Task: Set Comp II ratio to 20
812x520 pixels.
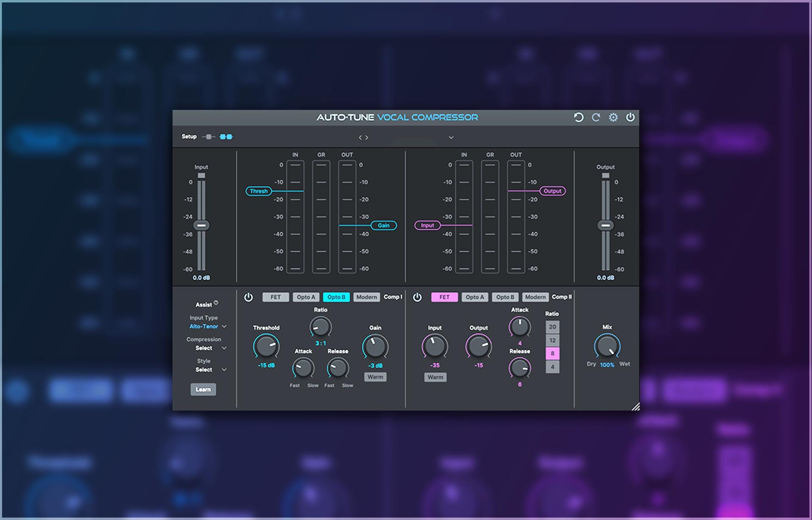Action: click(x=552, y=327)
